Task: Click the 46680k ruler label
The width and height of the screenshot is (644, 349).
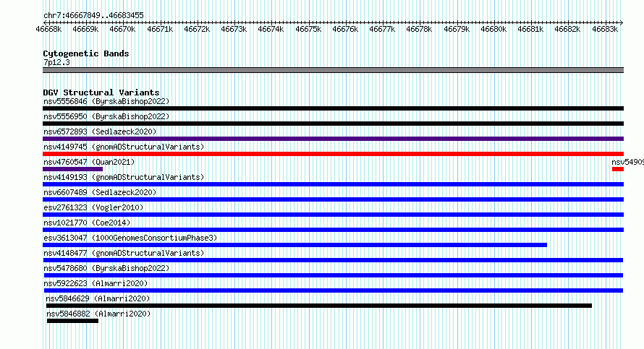Action: pos(493,29)
